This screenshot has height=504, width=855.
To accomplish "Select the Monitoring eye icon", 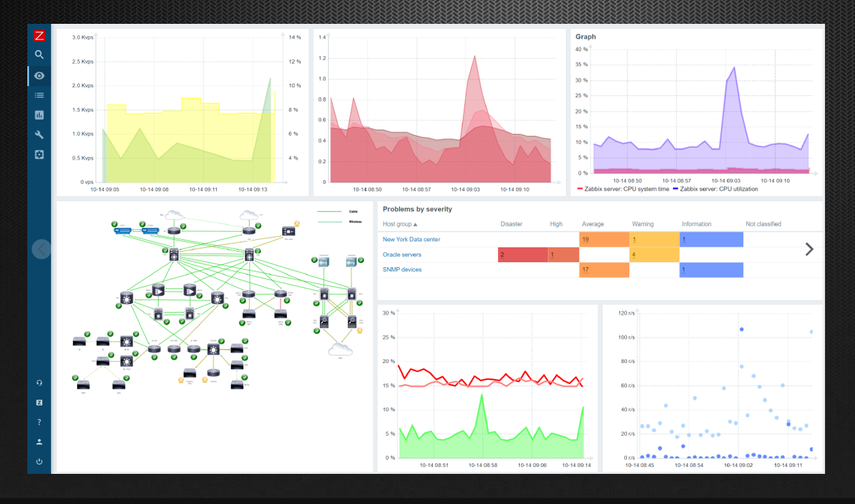I will (x=39, y=76).
